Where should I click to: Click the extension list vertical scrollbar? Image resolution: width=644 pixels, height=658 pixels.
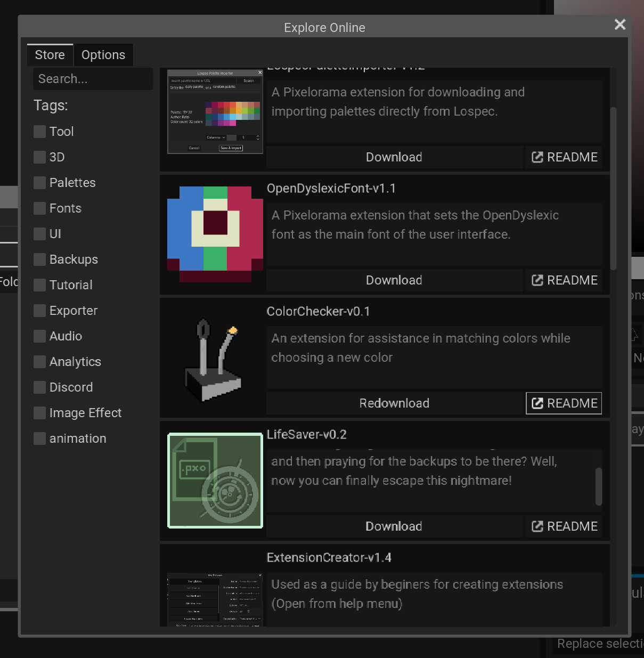click(613, 189)
